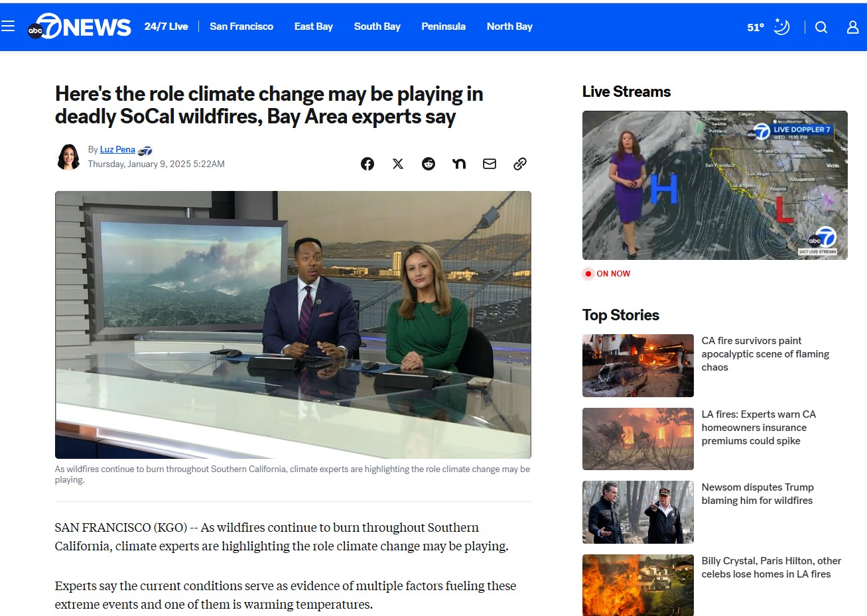The image size is (867, 616).
Task: Select the San Francisco nav item
Action: coord(241,27)
